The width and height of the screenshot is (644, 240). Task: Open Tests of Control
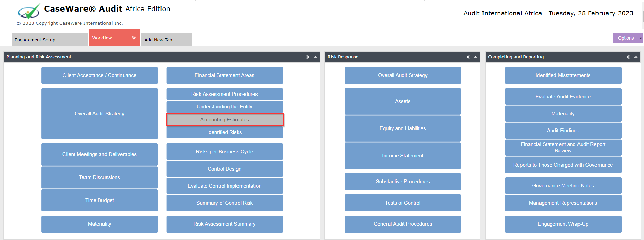403,203
